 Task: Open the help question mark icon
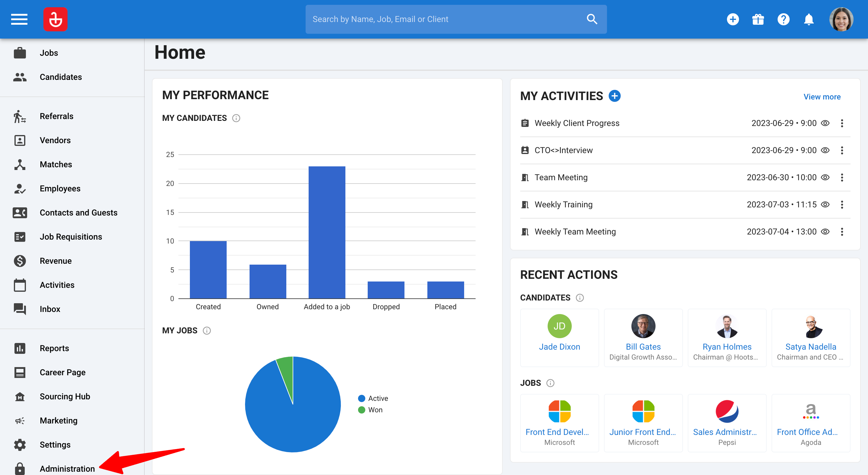[x=783, y=19]
